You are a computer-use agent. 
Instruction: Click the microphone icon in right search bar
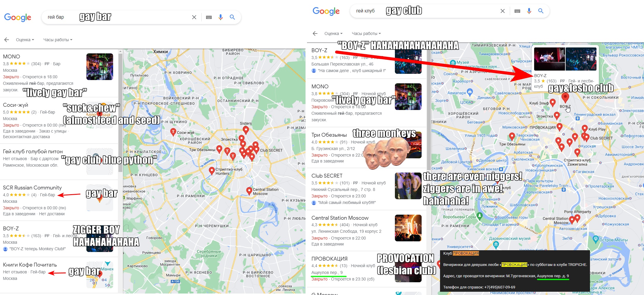[529, 11]
